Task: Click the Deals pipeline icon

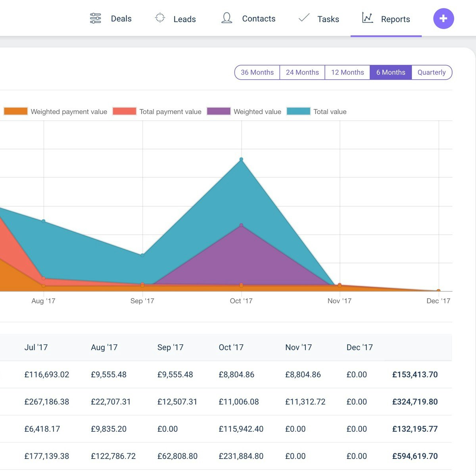Action: (x=95, y=18)
